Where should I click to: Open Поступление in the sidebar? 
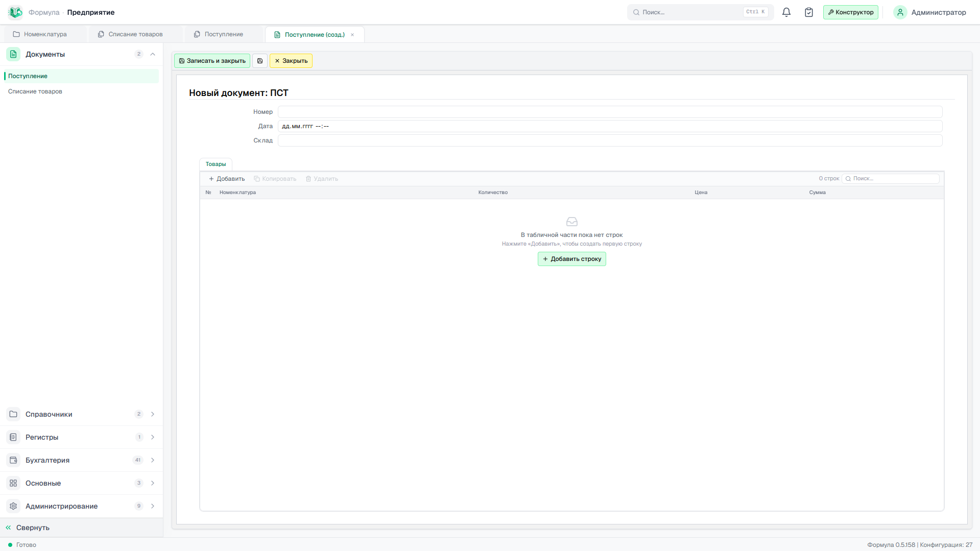(x=82, y=76)
